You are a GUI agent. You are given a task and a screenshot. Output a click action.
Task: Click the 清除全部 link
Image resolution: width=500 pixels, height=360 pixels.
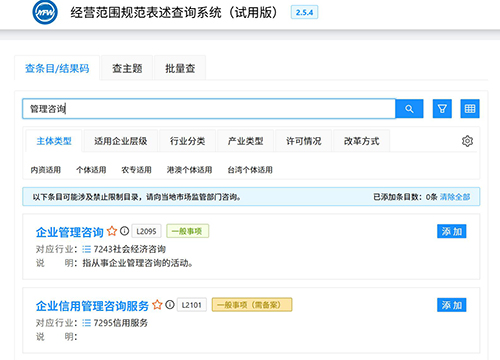455,197
